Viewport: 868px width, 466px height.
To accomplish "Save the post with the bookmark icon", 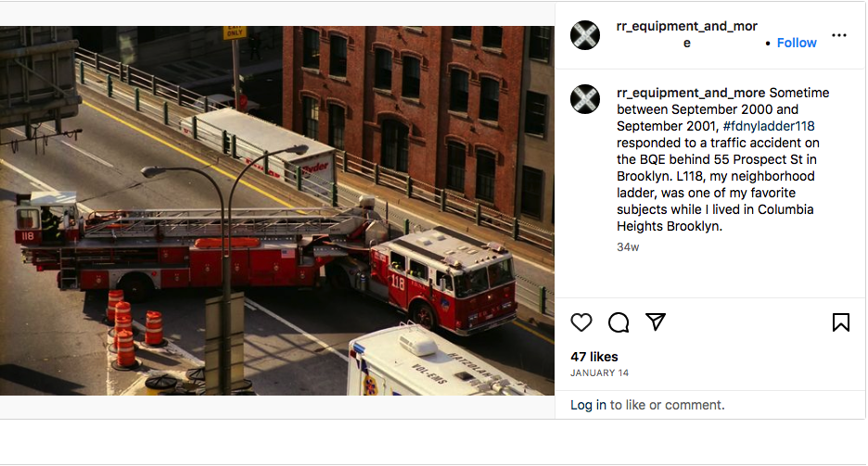I will point(841,322).
